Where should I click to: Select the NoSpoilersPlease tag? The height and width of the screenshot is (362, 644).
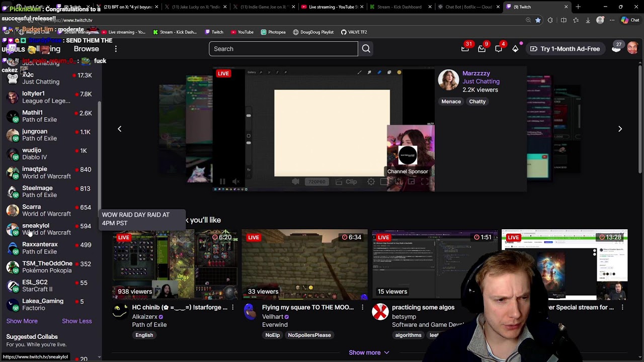tap(309, 335)
